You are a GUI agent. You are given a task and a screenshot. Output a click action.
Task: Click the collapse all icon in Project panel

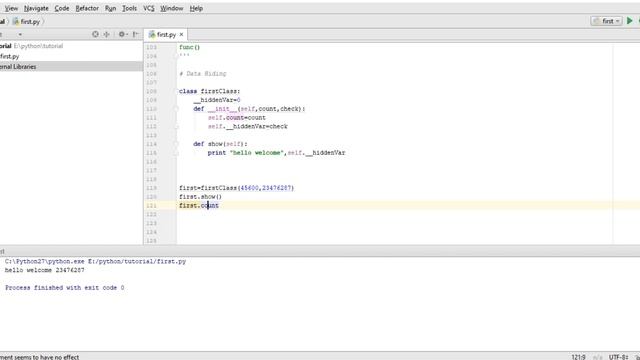click(107, 34)
